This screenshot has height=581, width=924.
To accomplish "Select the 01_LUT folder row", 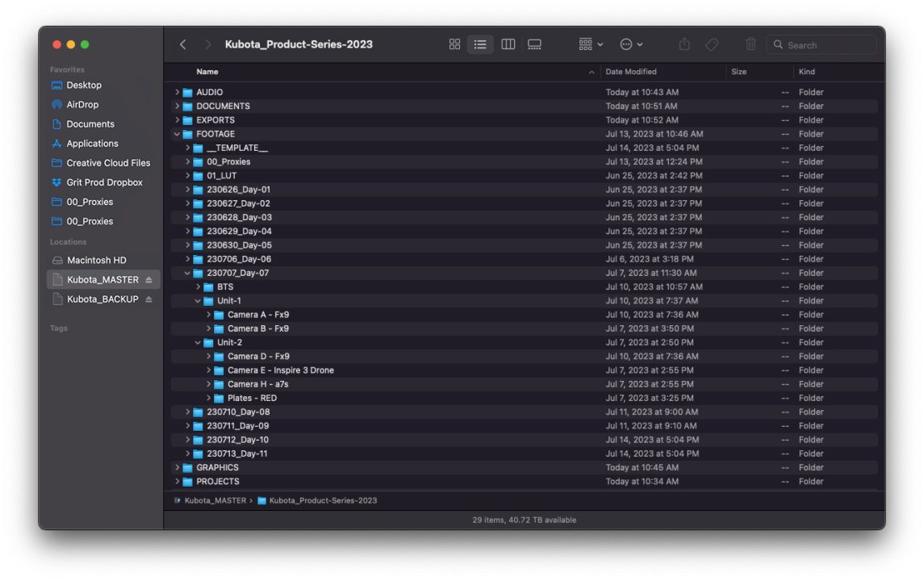I will [x=525, y=176].
